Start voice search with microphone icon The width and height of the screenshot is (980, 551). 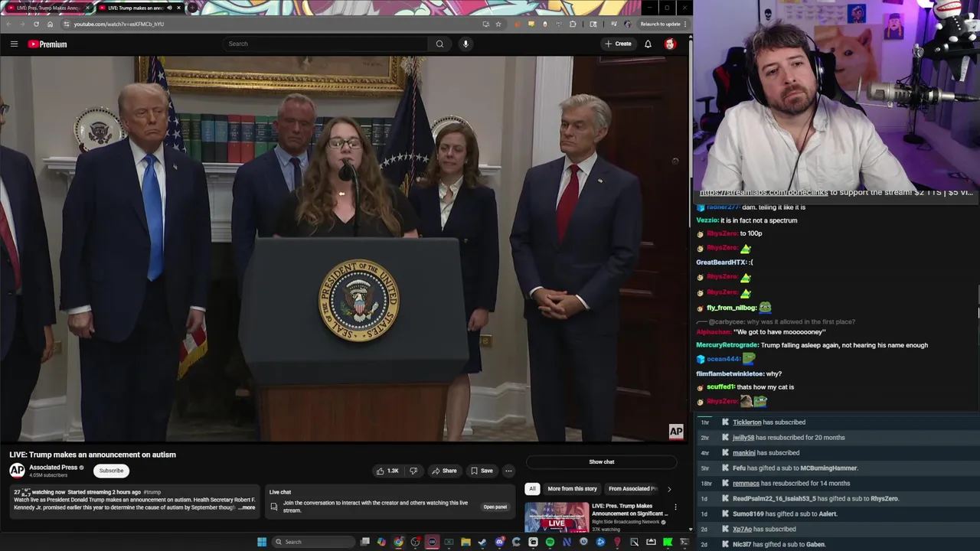(x=465, y=44)
